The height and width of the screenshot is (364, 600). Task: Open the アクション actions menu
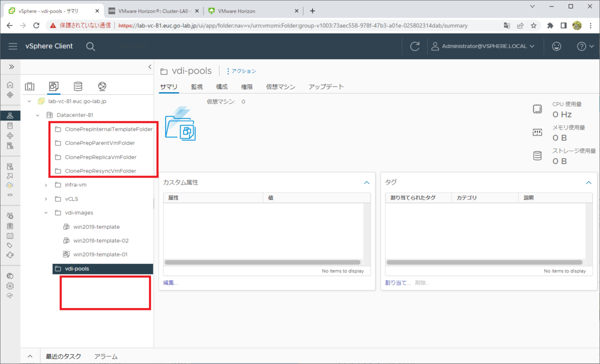pyautogui.click(x=241, y=71)
